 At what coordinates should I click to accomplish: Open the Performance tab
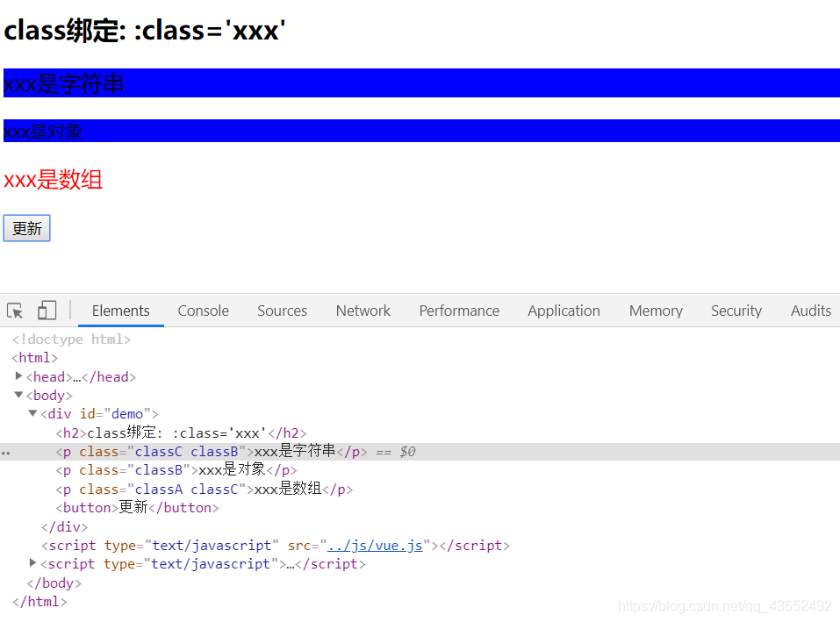coord(459,311)
